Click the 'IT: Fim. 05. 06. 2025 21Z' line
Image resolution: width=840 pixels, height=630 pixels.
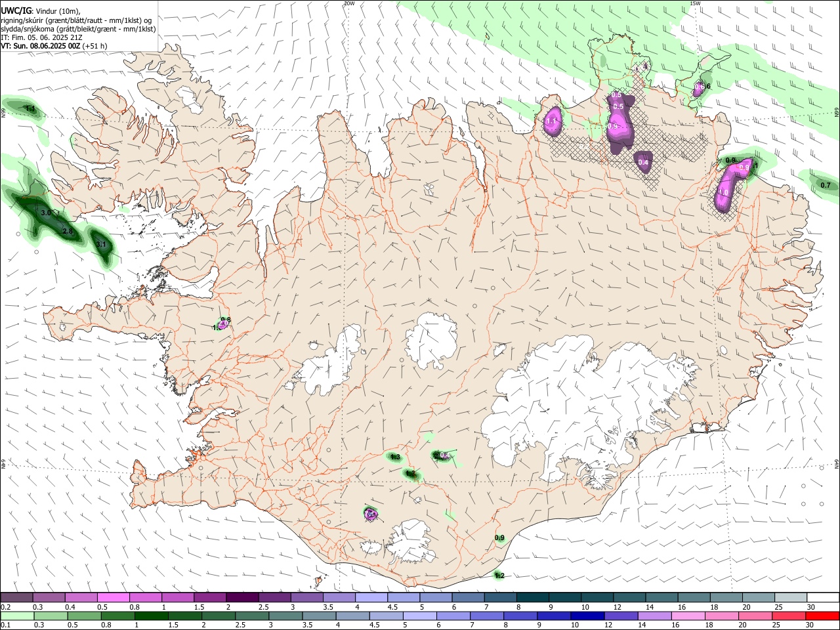[41, 37]
